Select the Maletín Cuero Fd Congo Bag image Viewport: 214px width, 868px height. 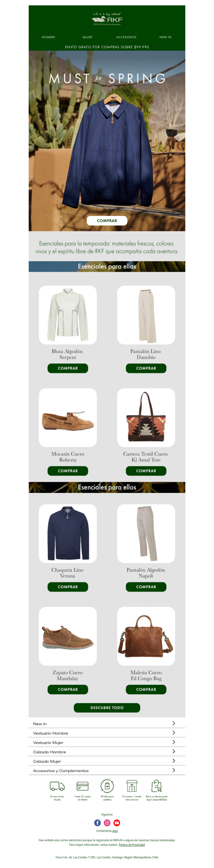pyautogui.click(x=146, y=636)
